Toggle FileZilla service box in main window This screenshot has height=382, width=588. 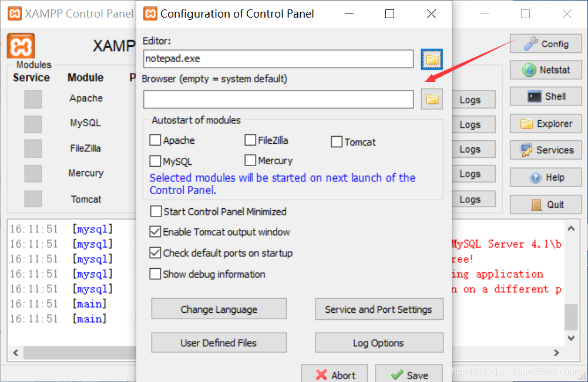click(33, 148)
